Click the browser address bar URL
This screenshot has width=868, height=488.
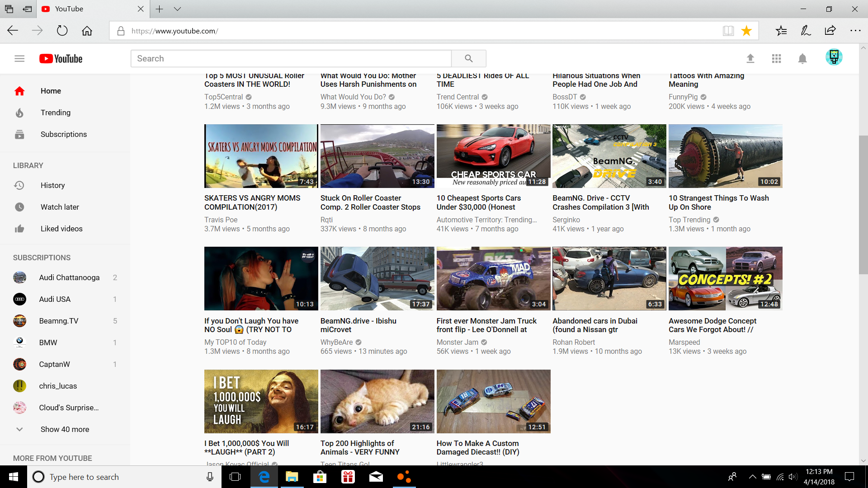tap(175, 31)
